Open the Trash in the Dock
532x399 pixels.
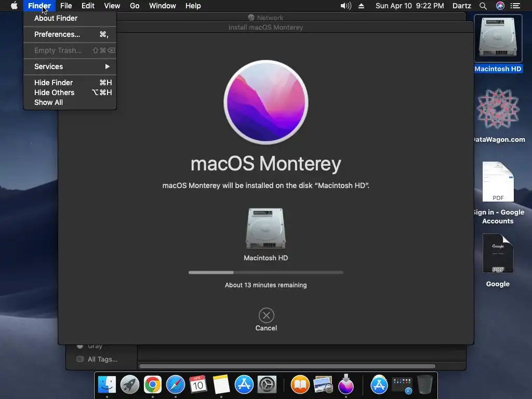(424, 385)
